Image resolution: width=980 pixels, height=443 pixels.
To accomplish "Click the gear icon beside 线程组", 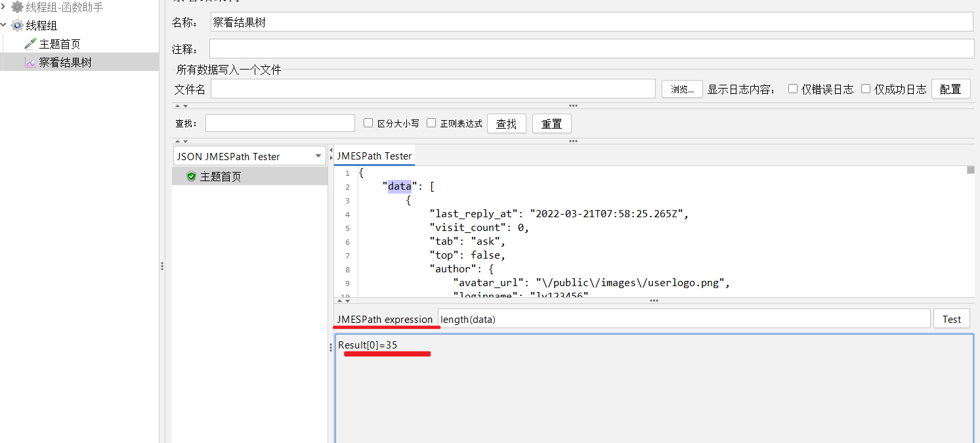I will [17, 26].
